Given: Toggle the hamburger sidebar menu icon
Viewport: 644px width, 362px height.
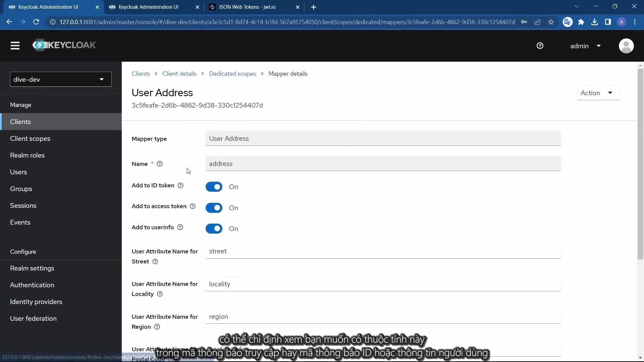Looking at the screenshot, I should [x=15, y=46].
